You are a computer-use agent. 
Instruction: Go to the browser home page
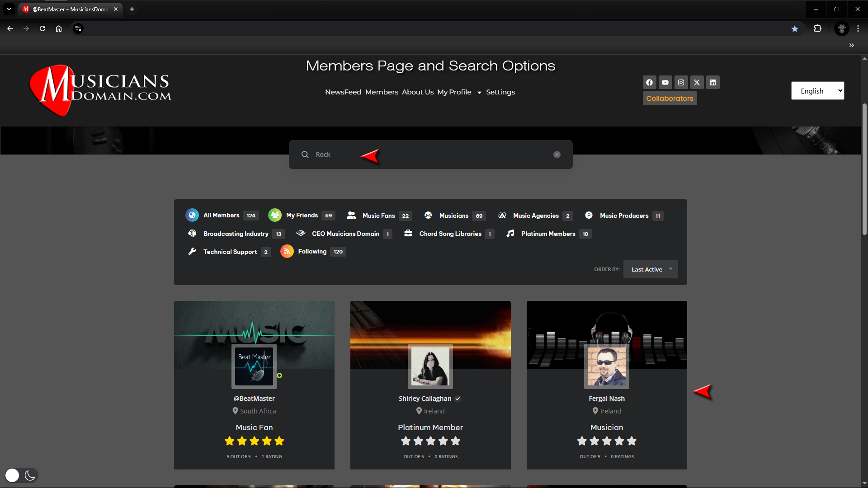[x=59, y=28]
